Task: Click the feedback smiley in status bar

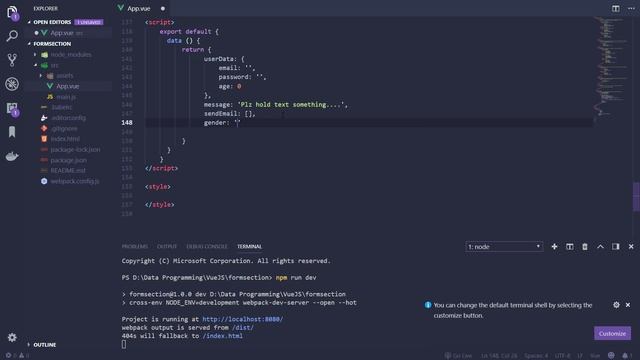Action: tap(611, 356)
